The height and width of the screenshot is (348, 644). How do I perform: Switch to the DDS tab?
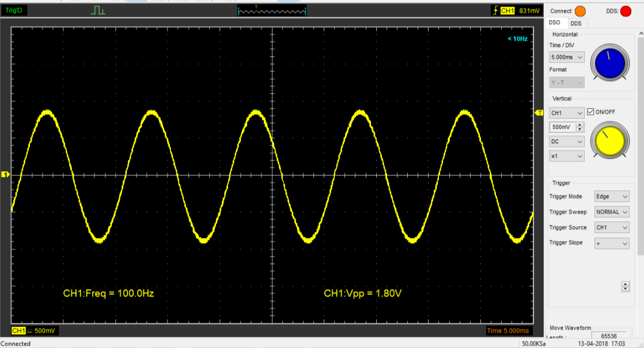click(x=576, y=24)
